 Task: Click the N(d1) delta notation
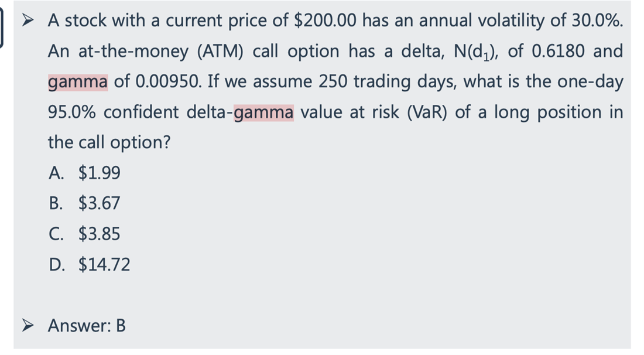click(475, 52)
